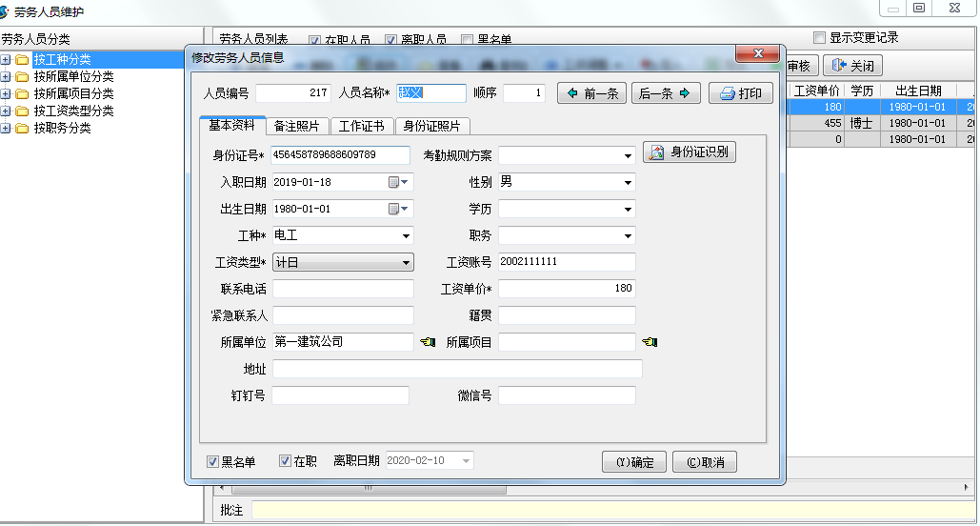
Task: Click into the 联系电话 input field
Action: click(x=343, y=289)
